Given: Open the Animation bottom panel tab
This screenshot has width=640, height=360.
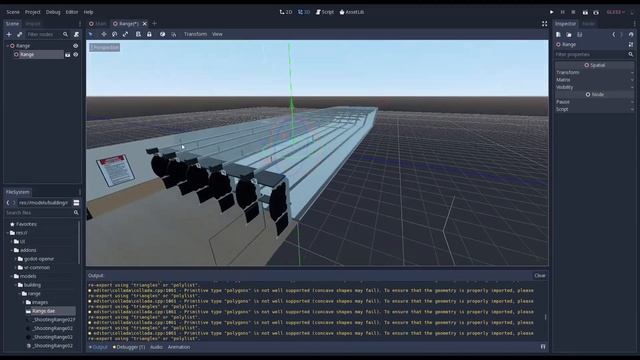Looking at the screenshot, I should click(x=179, y=347).
